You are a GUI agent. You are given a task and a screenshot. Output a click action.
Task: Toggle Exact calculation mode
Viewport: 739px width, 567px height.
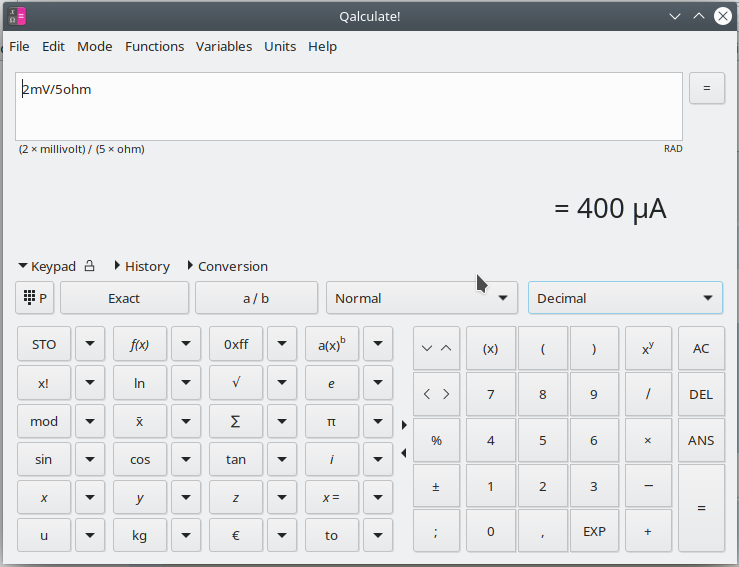tap(124, 298)
